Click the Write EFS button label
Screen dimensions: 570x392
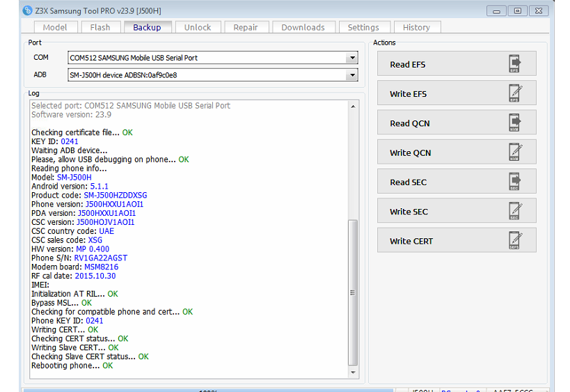click(409, 94)
